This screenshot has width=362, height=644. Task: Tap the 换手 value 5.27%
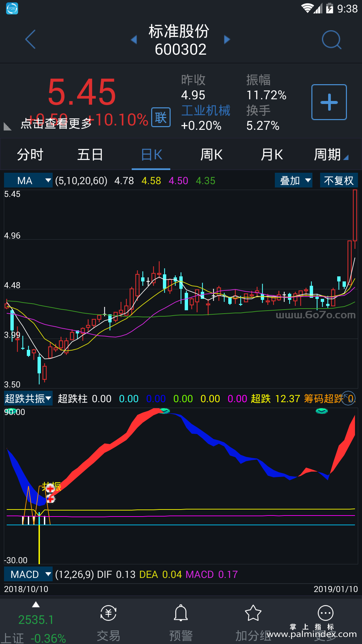point(263,126)
